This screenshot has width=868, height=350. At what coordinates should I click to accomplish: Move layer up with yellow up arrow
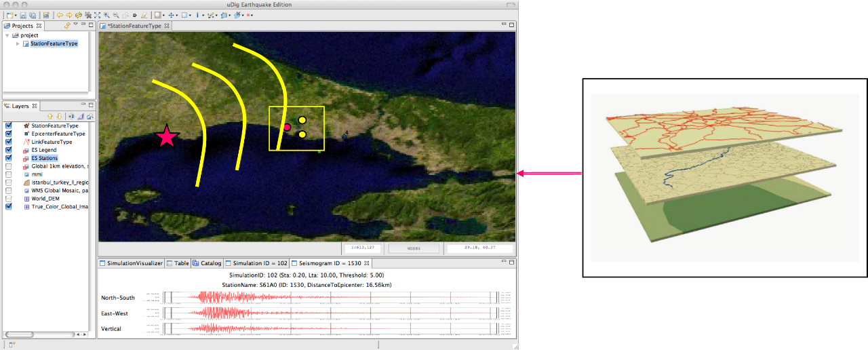coord(50,116)
